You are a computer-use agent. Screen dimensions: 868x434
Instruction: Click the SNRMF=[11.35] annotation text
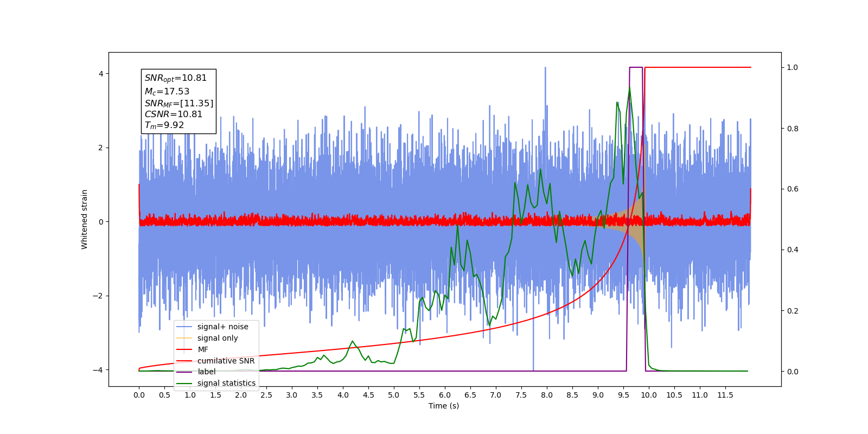coord(179,103)
